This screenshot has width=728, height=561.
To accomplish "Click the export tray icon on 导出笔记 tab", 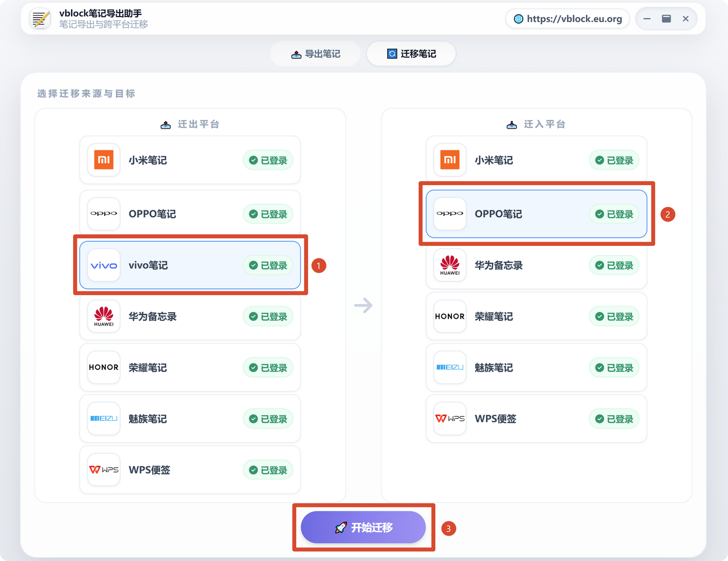I will tap(296, 54).
